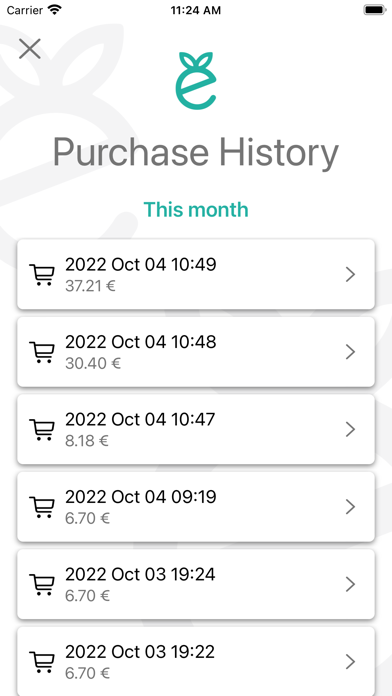Expand the 30.40 € purchase chevron
Viewport: 392px width, 696px height.
(x=350, y=352)
